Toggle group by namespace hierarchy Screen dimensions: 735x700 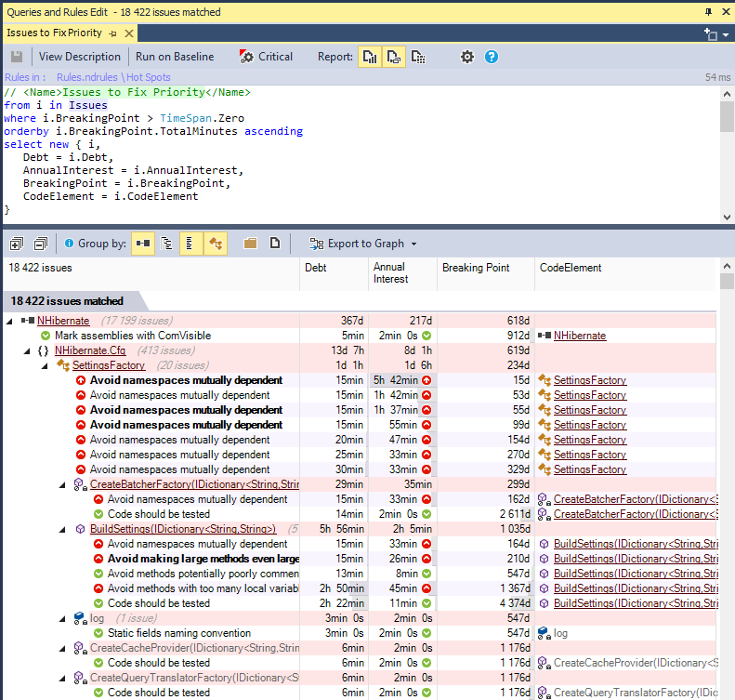[x=166, y=244]
